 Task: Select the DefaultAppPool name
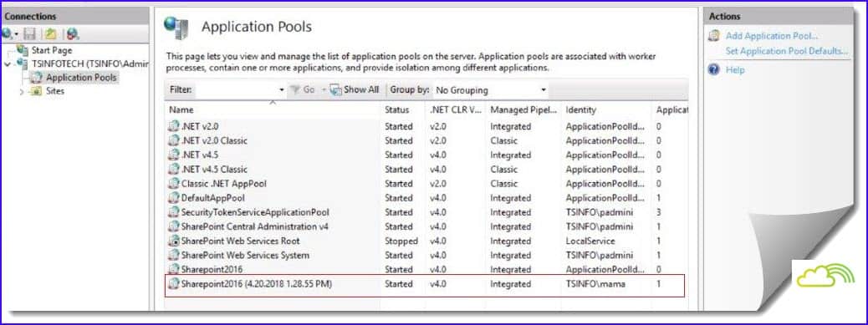click(213, 198)
